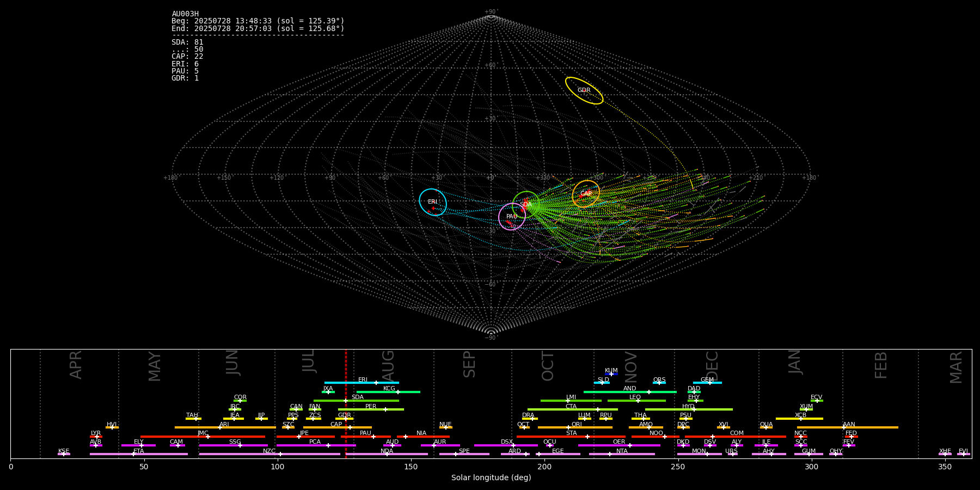Click the ECV shower marker in timeline
Image resolution: width=980 pixels, height=490 pixels.
pyautogui.click(x=817, y=401)
